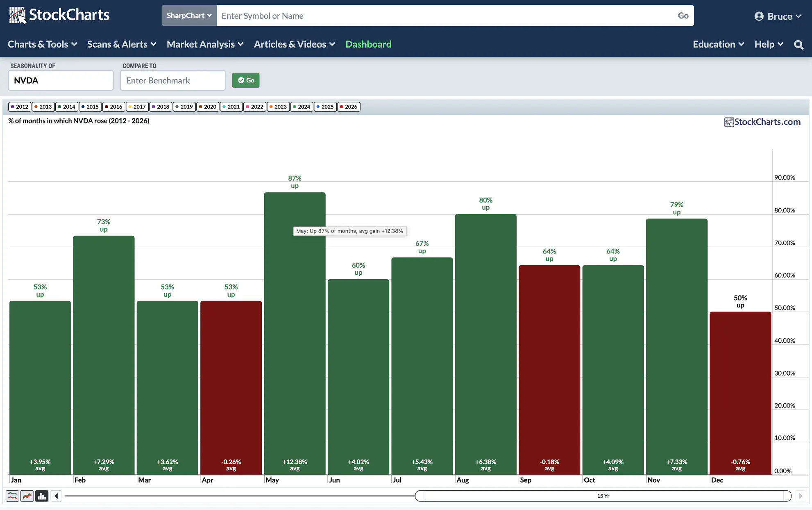Screen dimensions: 812x510
Task: Click the July 67% up bar
Action: [422, 366]
